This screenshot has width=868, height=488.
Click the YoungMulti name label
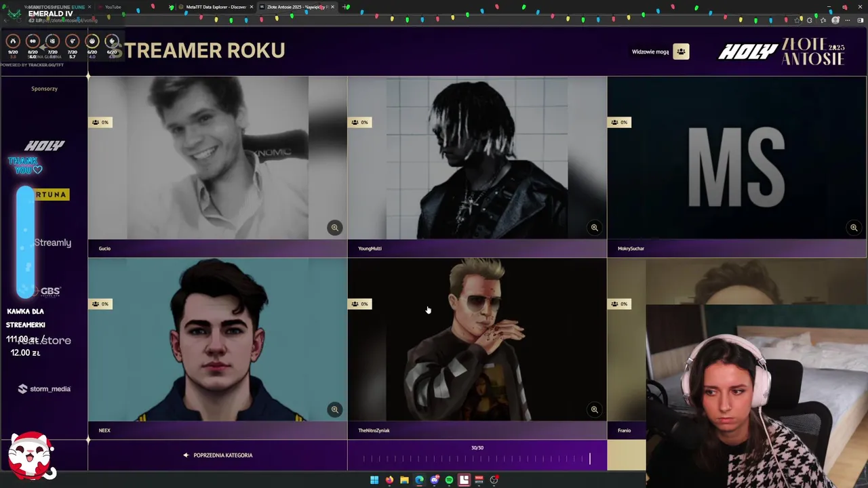coord(370,249)
